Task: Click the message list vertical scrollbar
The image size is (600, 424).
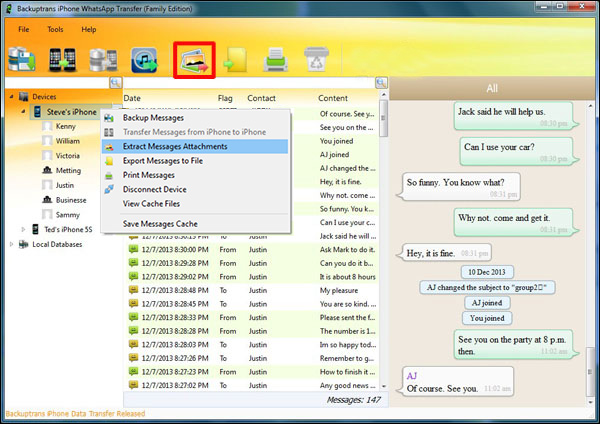Action: pyautogui.click(x=382, y=250)
